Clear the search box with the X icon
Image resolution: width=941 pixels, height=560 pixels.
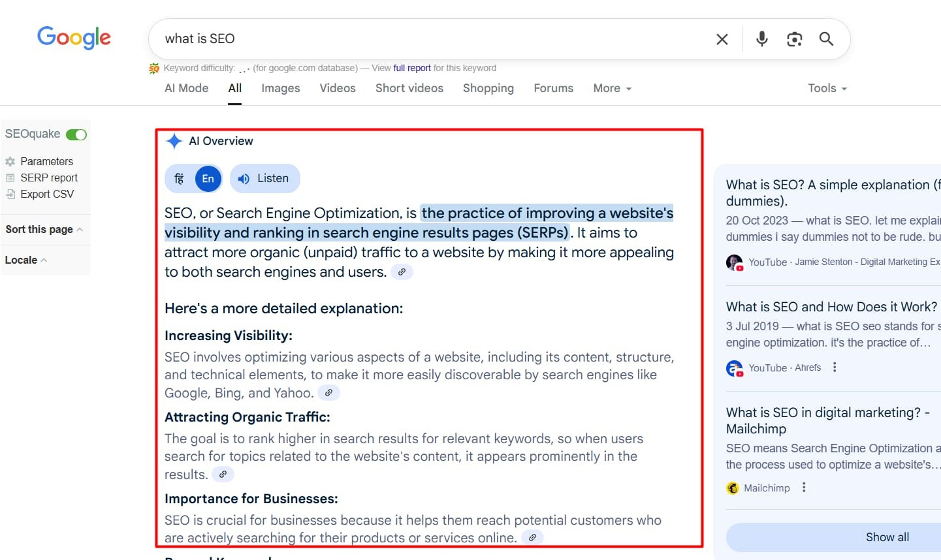pyautogui.click(x=722, y=39)
